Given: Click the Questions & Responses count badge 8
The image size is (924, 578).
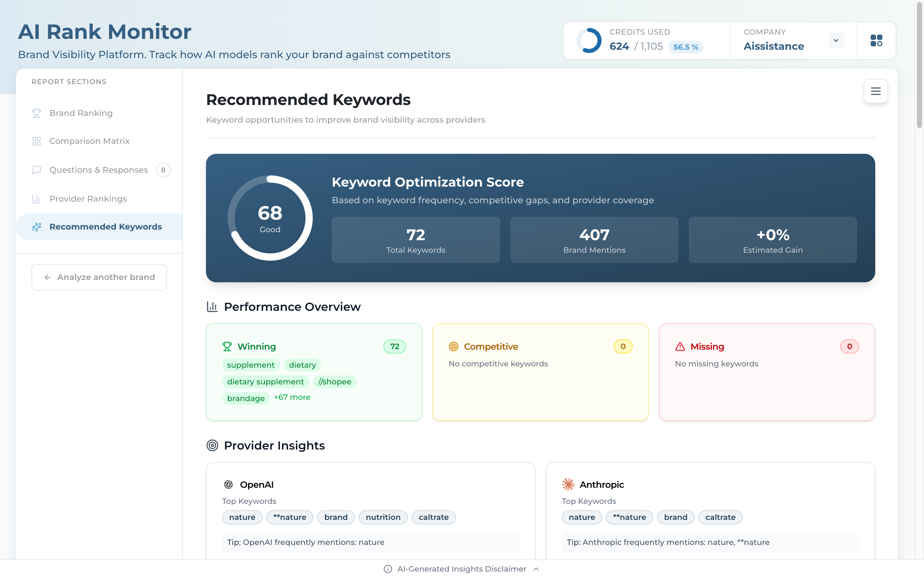Looking at the screenshot, I should pyautogui.click(x=163, y=170).
